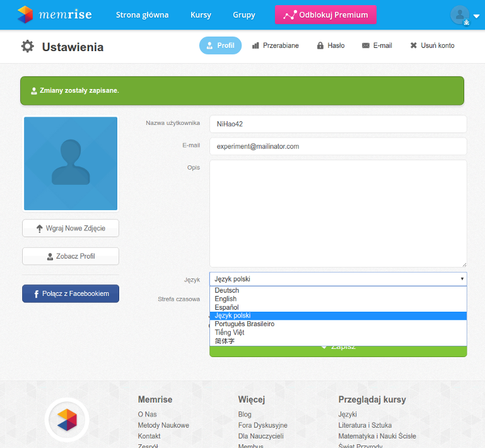Collapse the Język dropdown box
The height and width of the screenshot is (448, 485).
[338, 279]
